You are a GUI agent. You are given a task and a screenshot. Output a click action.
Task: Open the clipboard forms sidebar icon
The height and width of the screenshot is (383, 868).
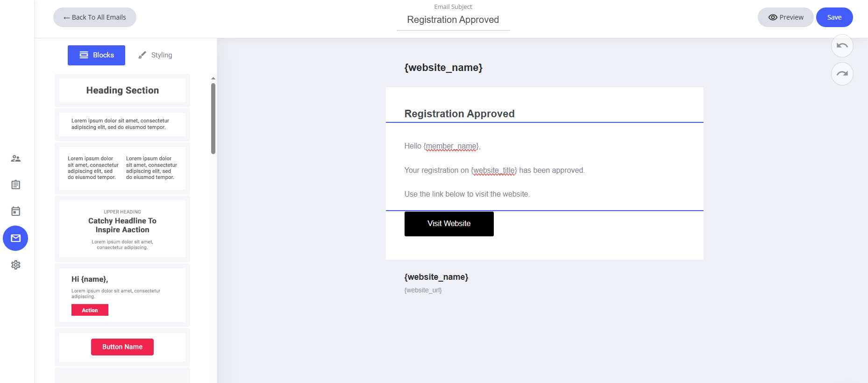pos(15,184)
